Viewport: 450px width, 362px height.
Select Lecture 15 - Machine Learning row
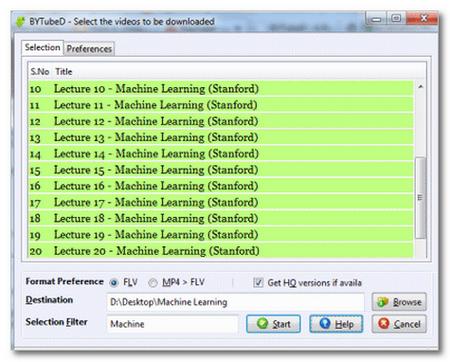point(221,170)
